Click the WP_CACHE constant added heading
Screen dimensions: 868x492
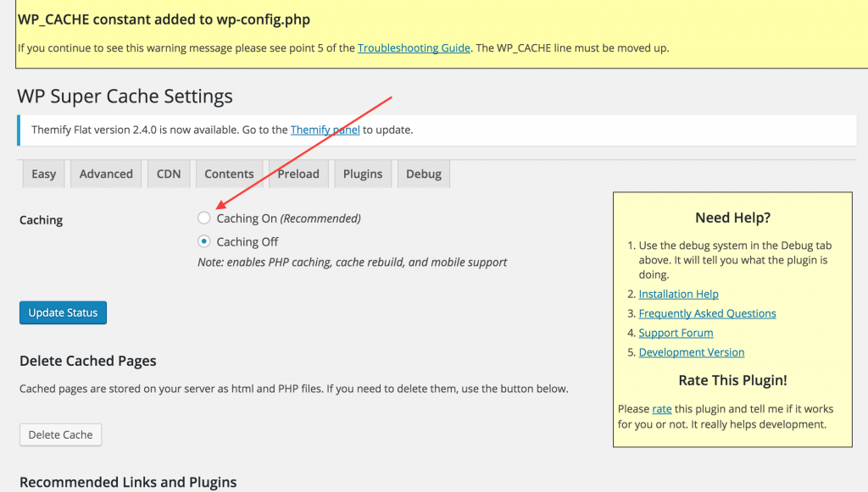164,19
